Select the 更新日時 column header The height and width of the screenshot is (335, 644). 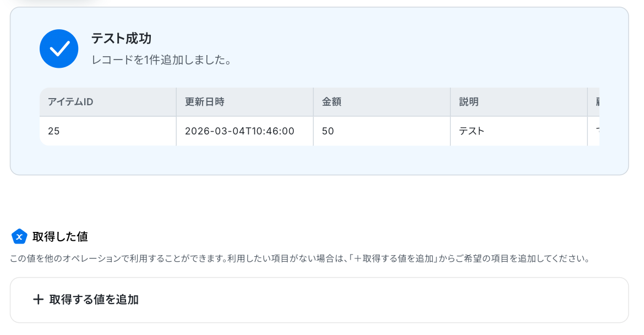[245, 102]
